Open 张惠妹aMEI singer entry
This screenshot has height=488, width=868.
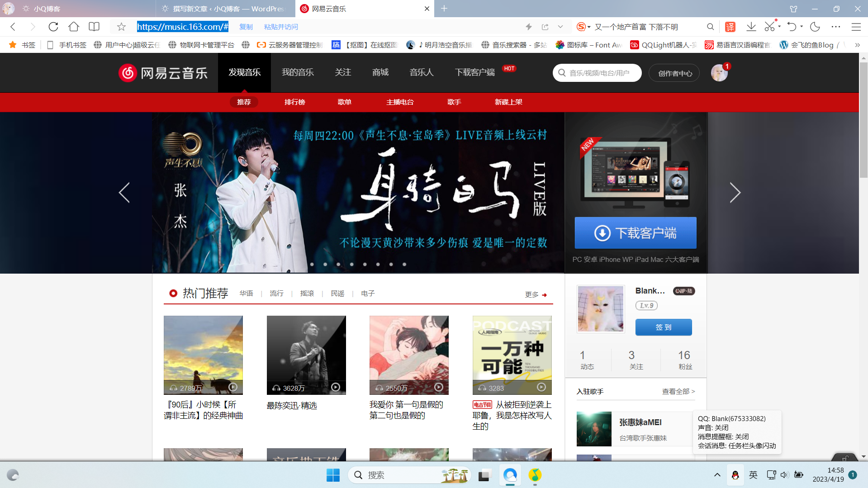[636, 429]
